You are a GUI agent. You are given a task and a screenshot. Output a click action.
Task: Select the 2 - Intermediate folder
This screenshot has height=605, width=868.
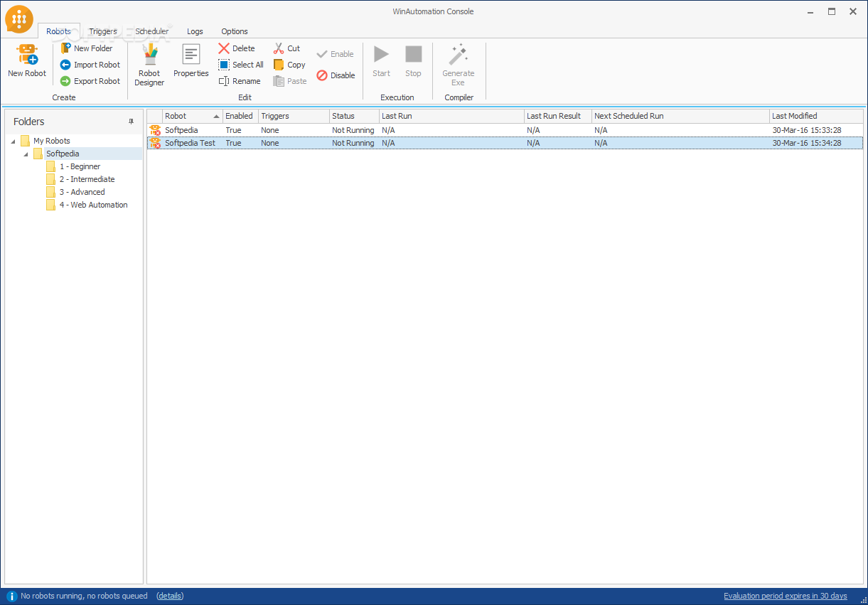click(87, 179)
